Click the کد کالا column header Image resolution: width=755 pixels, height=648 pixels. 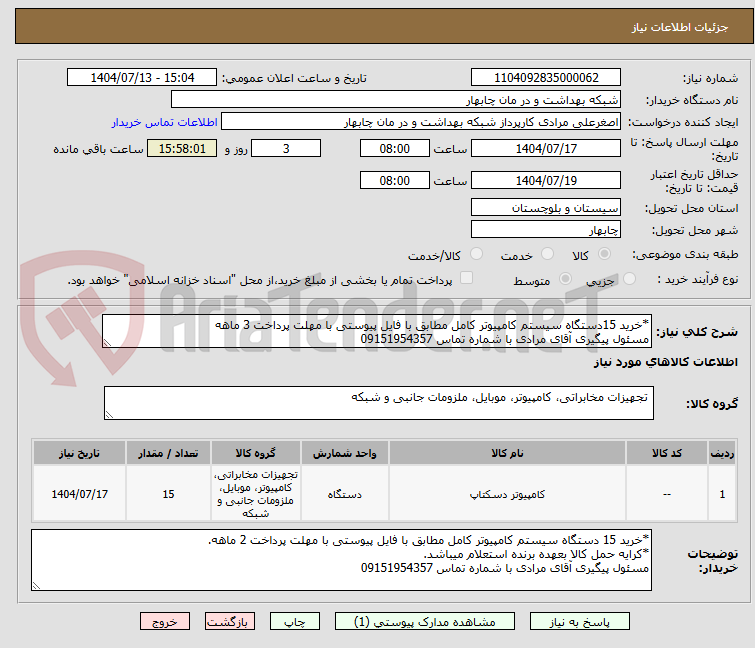point(666,453)
